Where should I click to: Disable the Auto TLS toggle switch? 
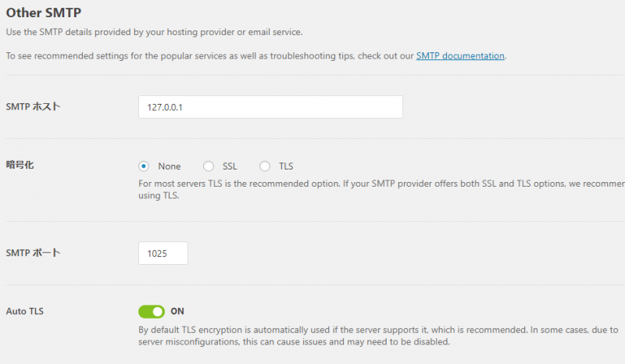pos(152,312)
